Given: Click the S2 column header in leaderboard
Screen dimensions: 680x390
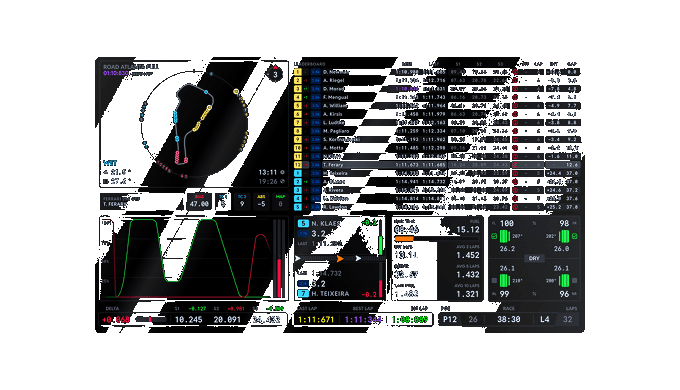Looking at the screenshot, I should [479, 64].
